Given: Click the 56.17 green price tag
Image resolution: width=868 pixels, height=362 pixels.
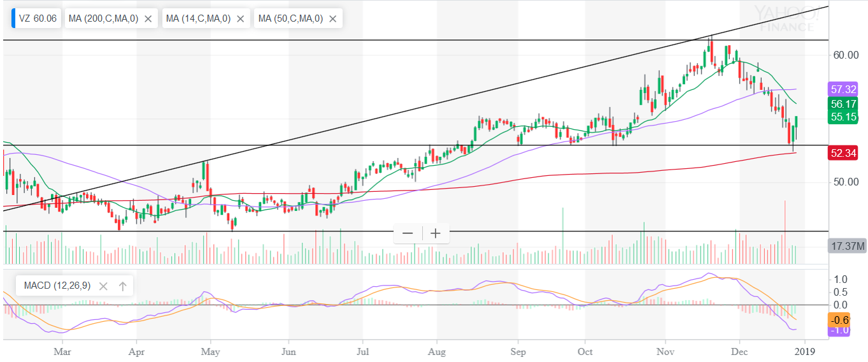Looking at the screenshot, I should (x=843, y=104).
